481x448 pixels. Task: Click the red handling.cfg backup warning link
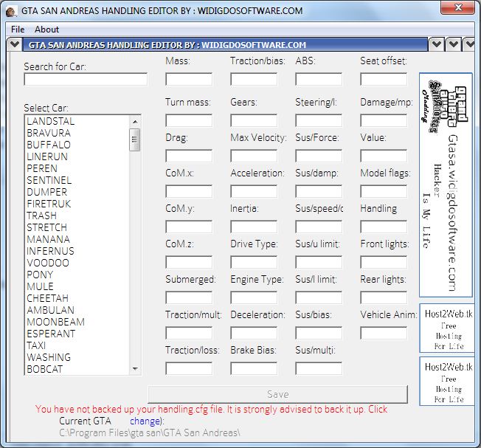point(211,410)
